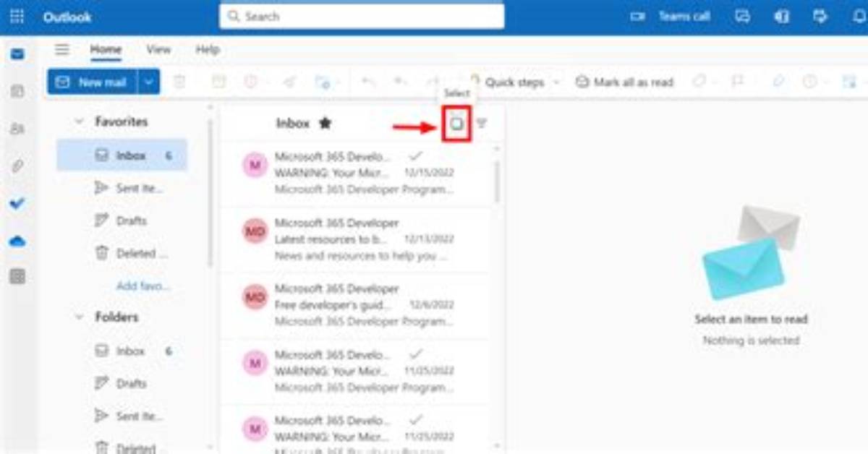Open Inbox under Folders
The image size is (868, 454).
(122, 351)
